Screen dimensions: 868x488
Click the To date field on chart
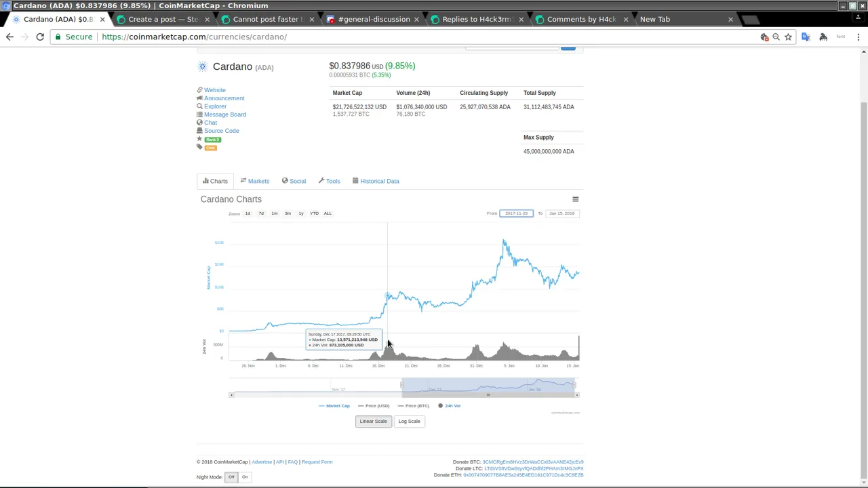tap(561, 213)
